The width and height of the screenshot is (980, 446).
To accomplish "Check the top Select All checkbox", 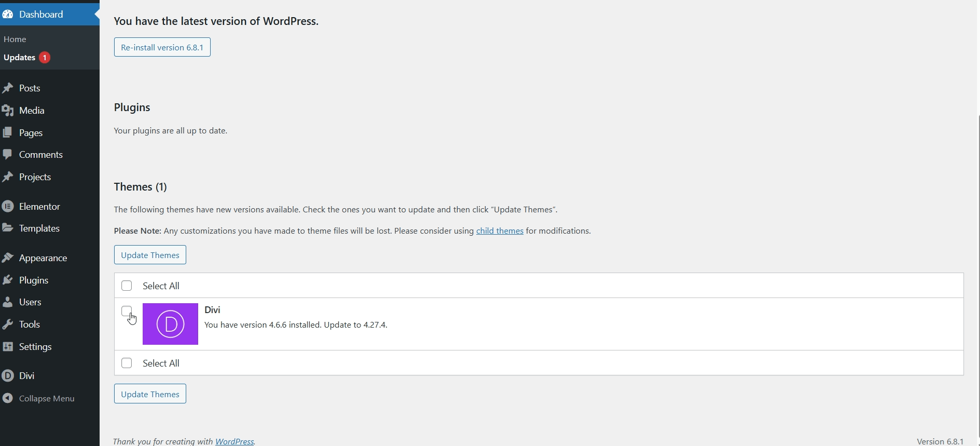I will [127, 286].
